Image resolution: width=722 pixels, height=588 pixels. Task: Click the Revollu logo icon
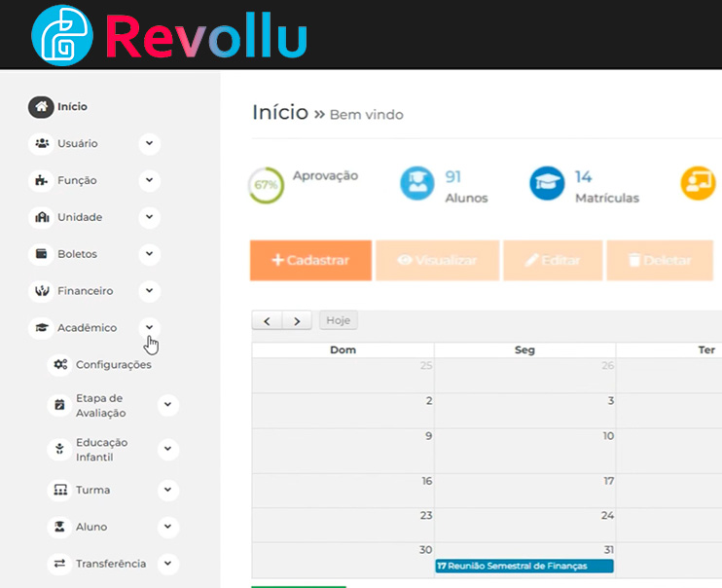tap(62, 35)
